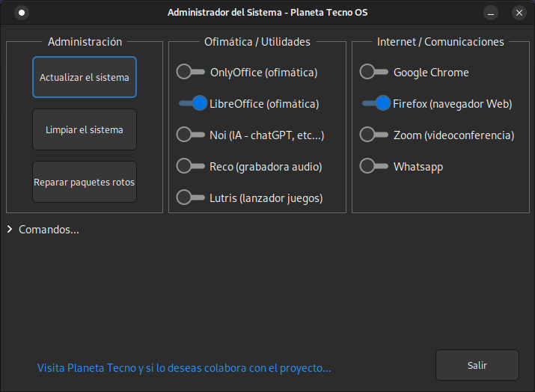535x392 pixels.
Task: Turn on the Noi IA chatGPT switch
Action: (191, 135)
